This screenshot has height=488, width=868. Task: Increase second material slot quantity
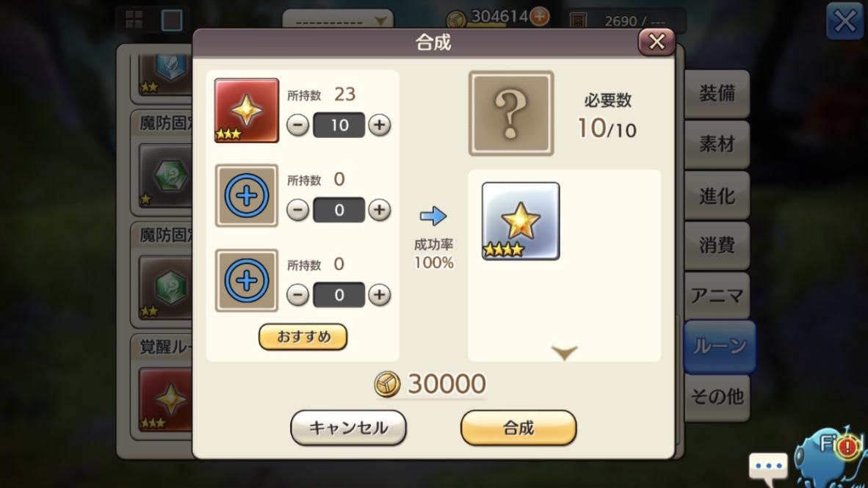(379, 210)
